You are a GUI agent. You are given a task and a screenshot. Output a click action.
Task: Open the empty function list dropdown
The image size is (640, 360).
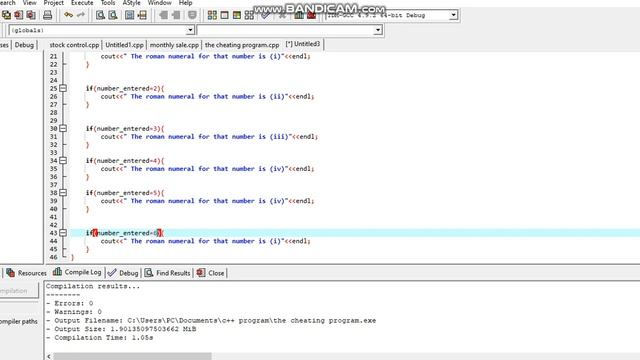tap(378, 30)
